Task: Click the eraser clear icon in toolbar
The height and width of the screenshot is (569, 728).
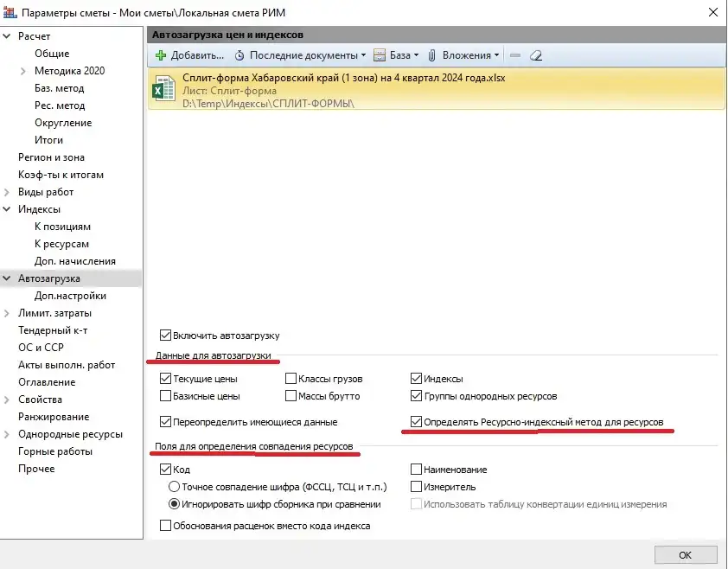Action: (x=536, y=55)
